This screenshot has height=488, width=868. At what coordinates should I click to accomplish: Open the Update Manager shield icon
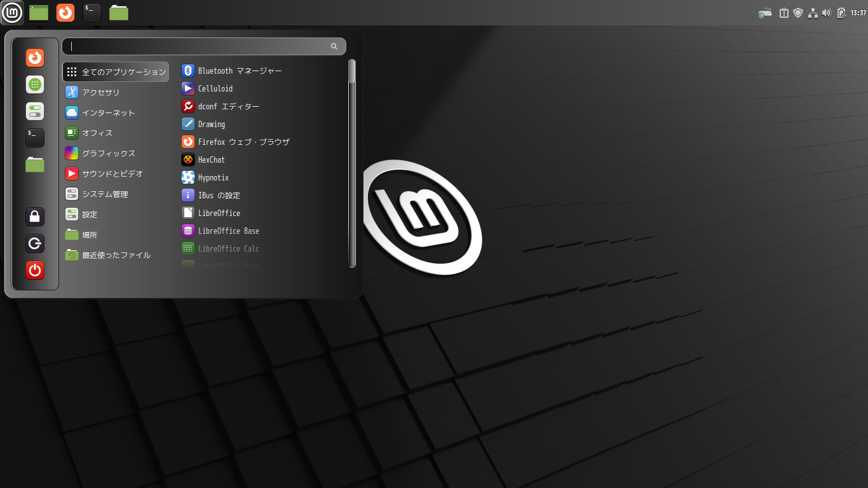pos(799,13)
